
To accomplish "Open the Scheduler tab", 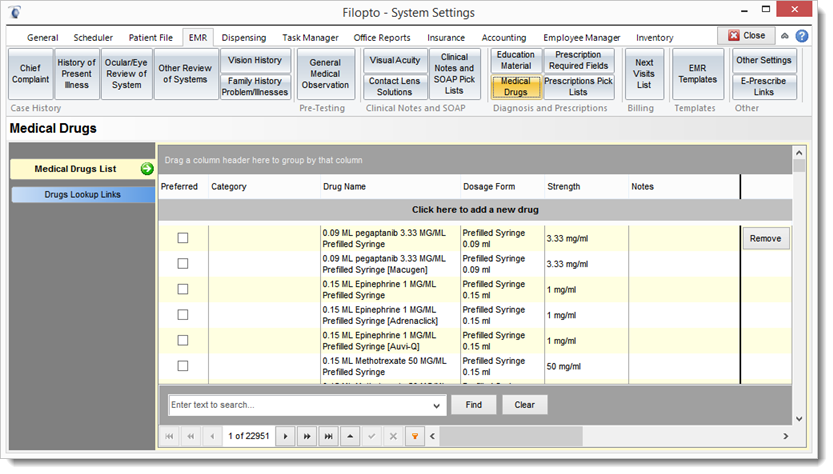I will 93,38.
